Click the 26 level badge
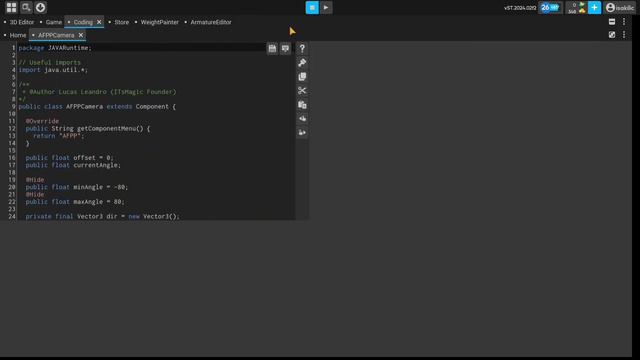 (550, 7)
